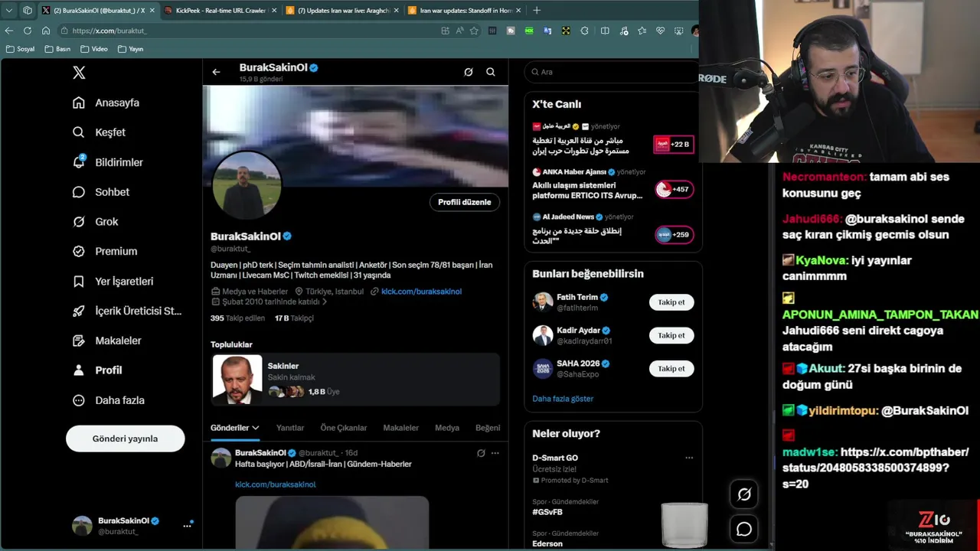Open account menu dots beside BurakSakinOl
980x551 pixels.
pyautogui.click(x=187, y=526)
